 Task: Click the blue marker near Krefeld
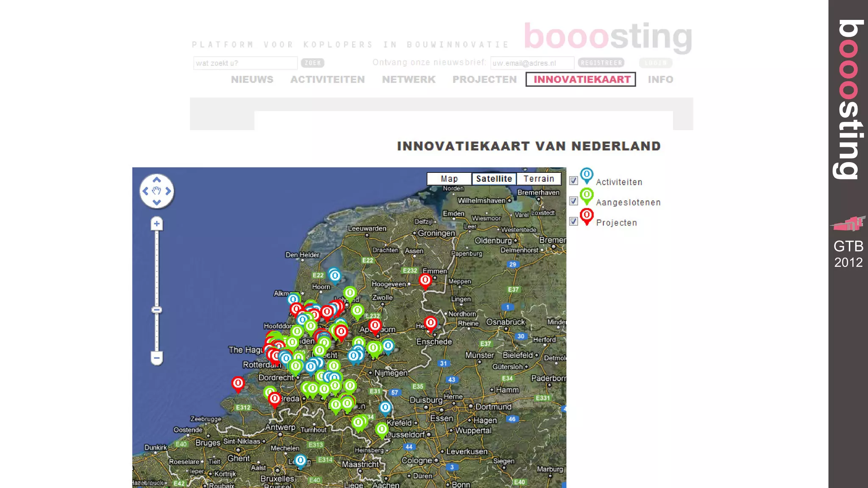(x=385, y=408)
